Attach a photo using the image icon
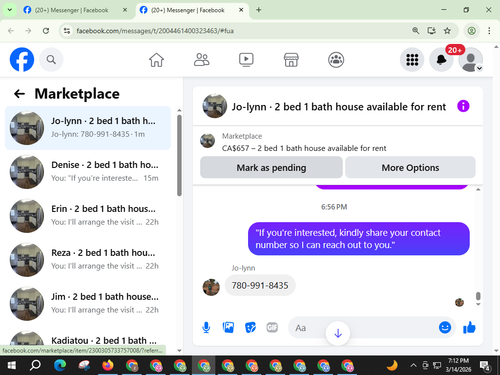500x375 pixels. [228, 328]
